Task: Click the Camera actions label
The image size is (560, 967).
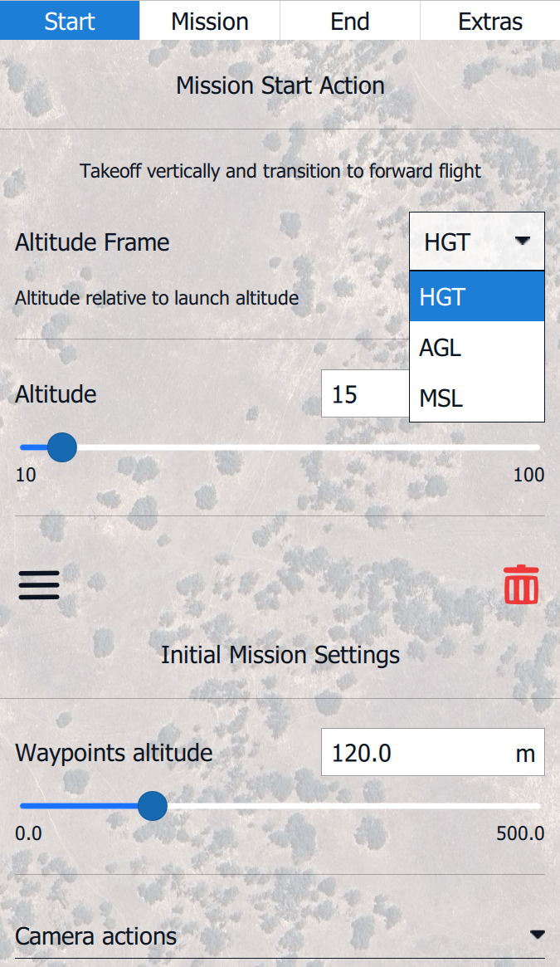Action: tap(96, 936)
